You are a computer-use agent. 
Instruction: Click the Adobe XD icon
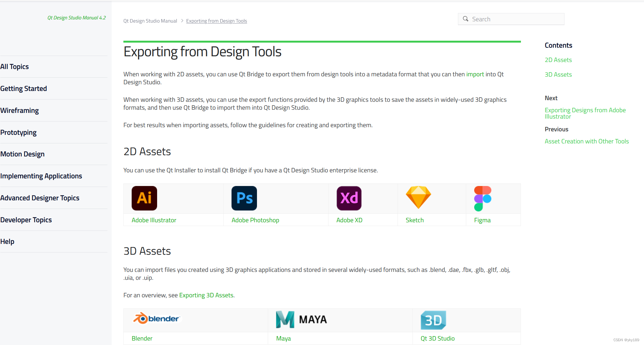(x=349, y=198)
